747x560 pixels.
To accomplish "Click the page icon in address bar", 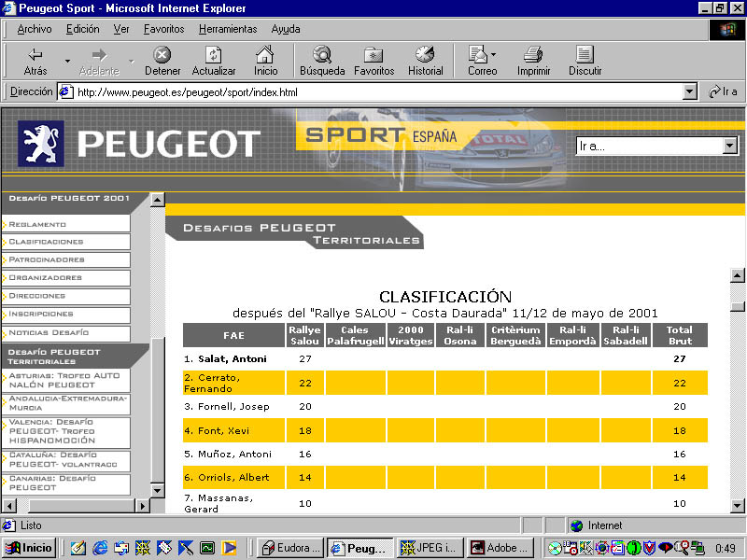I will click(65, 91).
